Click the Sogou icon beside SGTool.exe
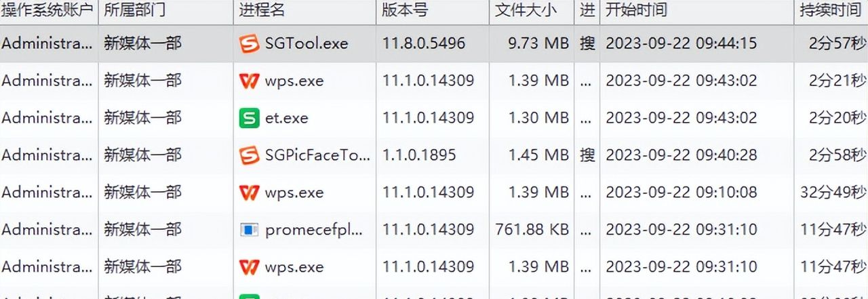The image size is (868, 299). tap(249, 44)
